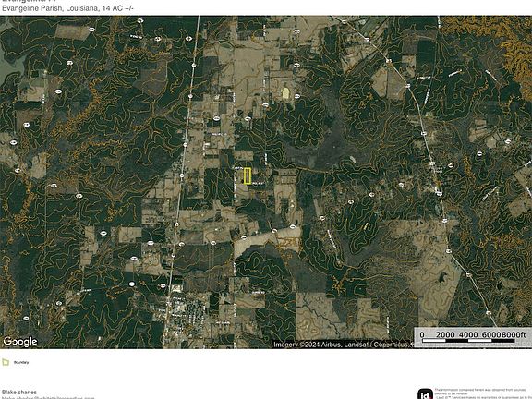This screenshot has width=532, height=399.
Task: Click the Boundary legend polygon icon
Action: (x=6, y=362)
